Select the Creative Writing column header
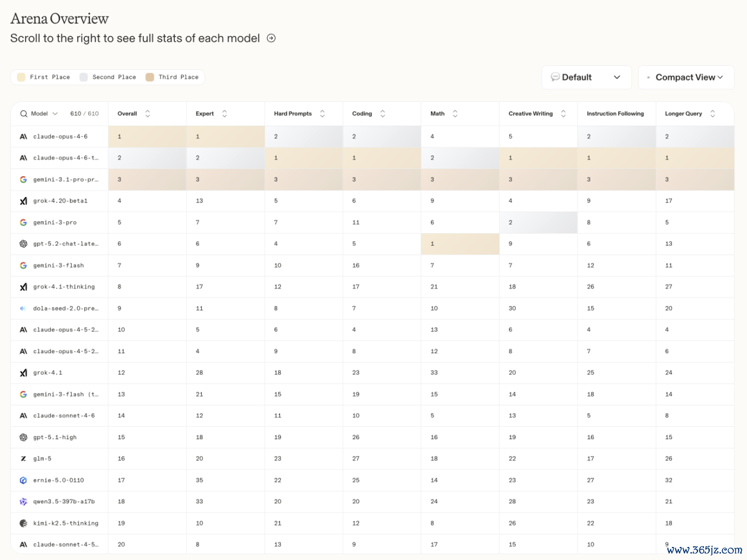The width and height of the screenshot is (747, 560). point(530,114)
